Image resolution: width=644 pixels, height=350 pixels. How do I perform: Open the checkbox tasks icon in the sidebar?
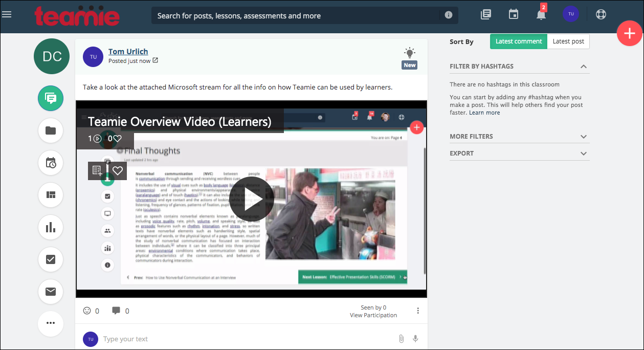coord(51,259)
